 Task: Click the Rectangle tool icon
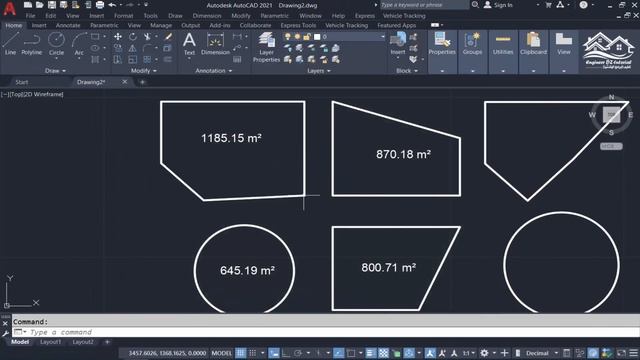[95, 37]
